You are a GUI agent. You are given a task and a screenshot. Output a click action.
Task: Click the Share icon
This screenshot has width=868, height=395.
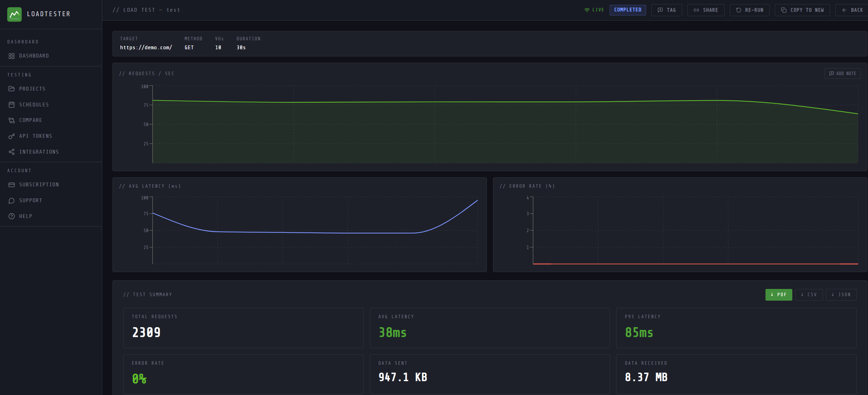[696, 10]
